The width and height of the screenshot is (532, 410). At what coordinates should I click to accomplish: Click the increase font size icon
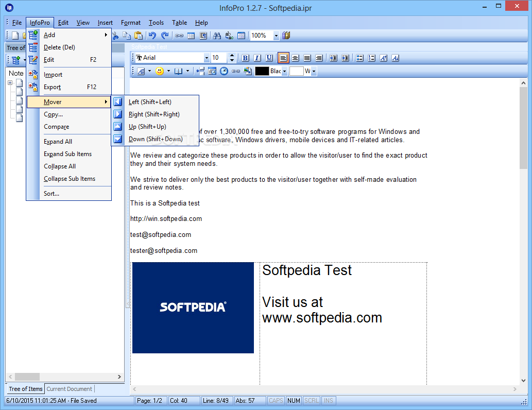tap(384, 58)
